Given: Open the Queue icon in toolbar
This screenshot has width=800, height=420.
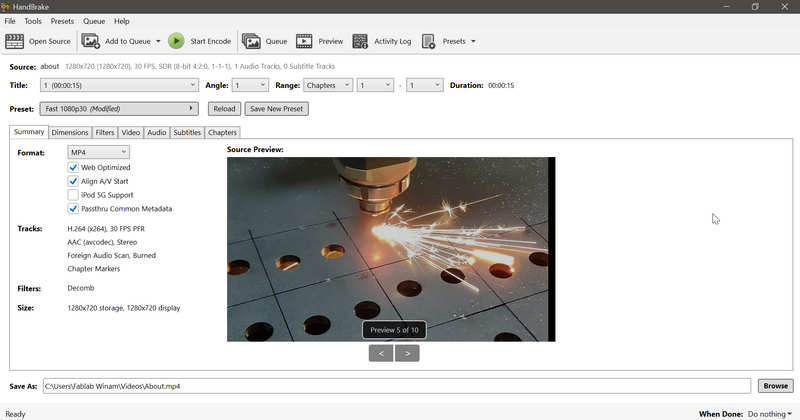Looking at the screenshot, I should pyautogui.click(x=251, y=41).
